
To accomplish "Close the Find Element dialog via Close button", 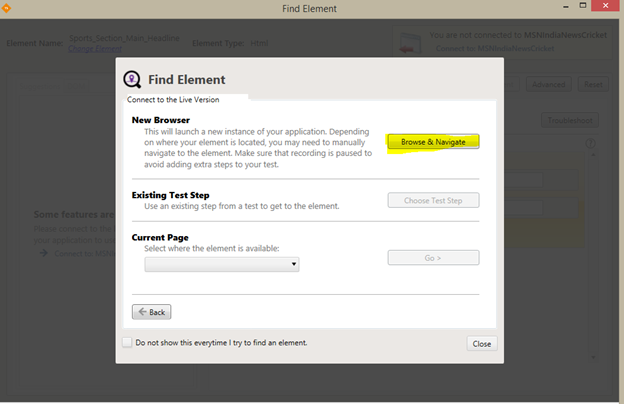I will [x=481, y=343].
